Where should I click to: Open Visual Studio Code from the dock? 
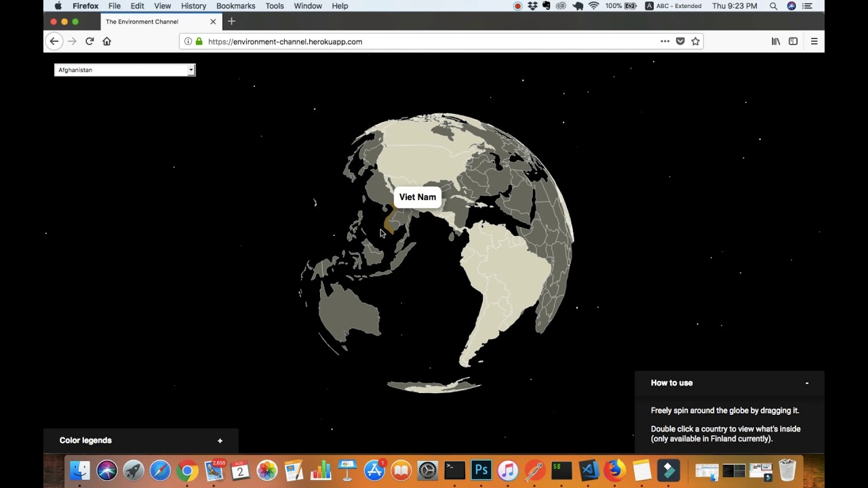point(588,470)
